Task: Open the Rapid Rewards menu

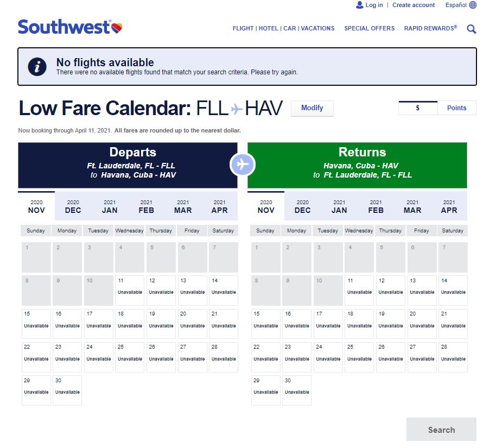Action: [x=430, y=28]
